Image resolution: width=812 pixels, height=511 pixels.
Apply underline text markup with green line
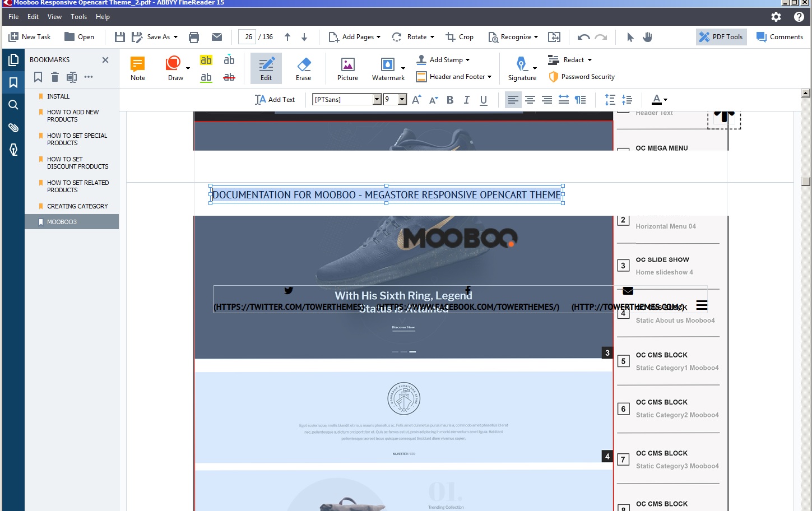click(206, 77)
